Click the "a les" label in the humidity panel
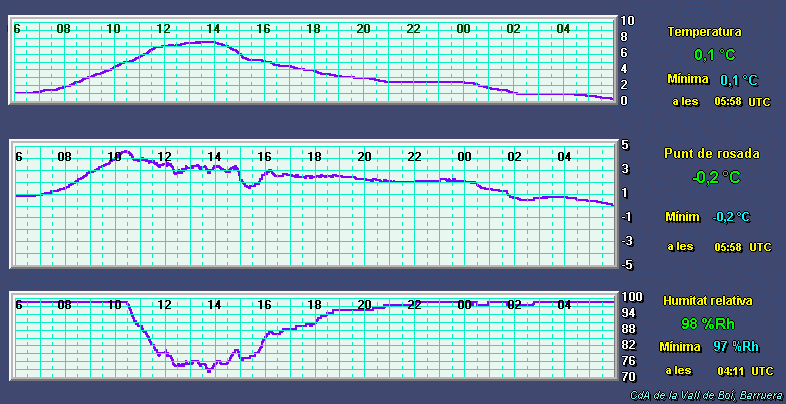The height and width of the screenshot is (404, 786). [x=678, y=371]
